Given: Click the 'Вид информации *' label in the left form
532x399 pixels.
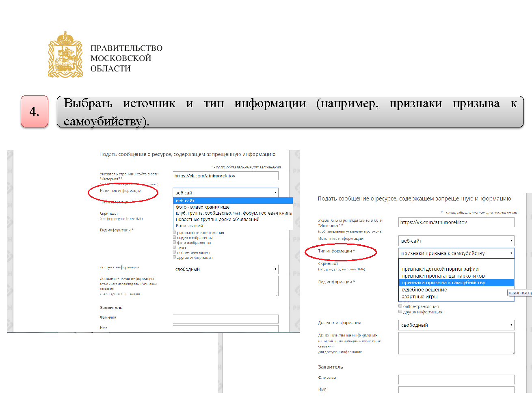Looking at the screenshot, I should 117,230.
